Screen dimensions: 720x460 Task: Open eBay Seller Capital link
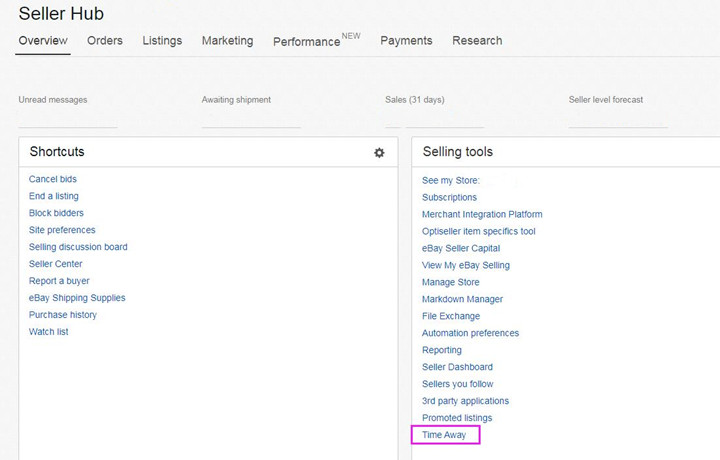461,248
